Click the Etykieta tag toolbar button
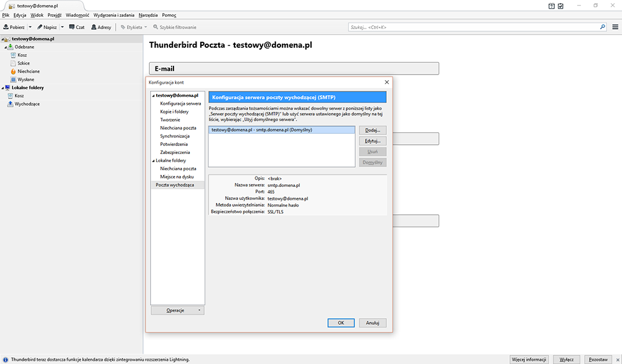This screenshot has height=364, width=622. tap(134, 27)
